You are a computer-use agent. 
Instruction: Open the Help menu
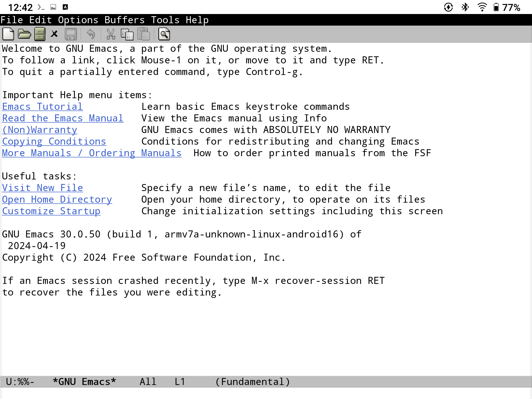tap(197, 20)
